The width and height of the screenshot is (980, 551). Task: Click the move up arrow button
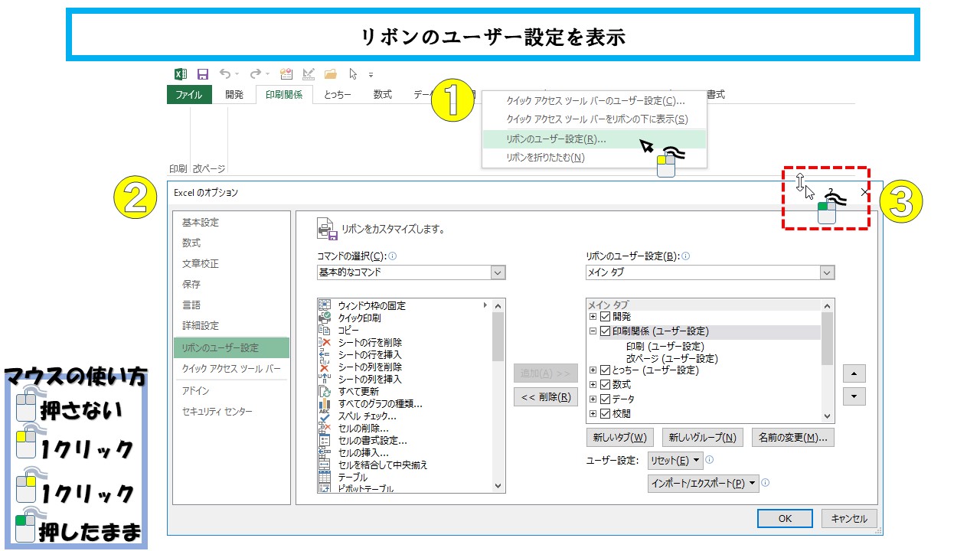854,373
